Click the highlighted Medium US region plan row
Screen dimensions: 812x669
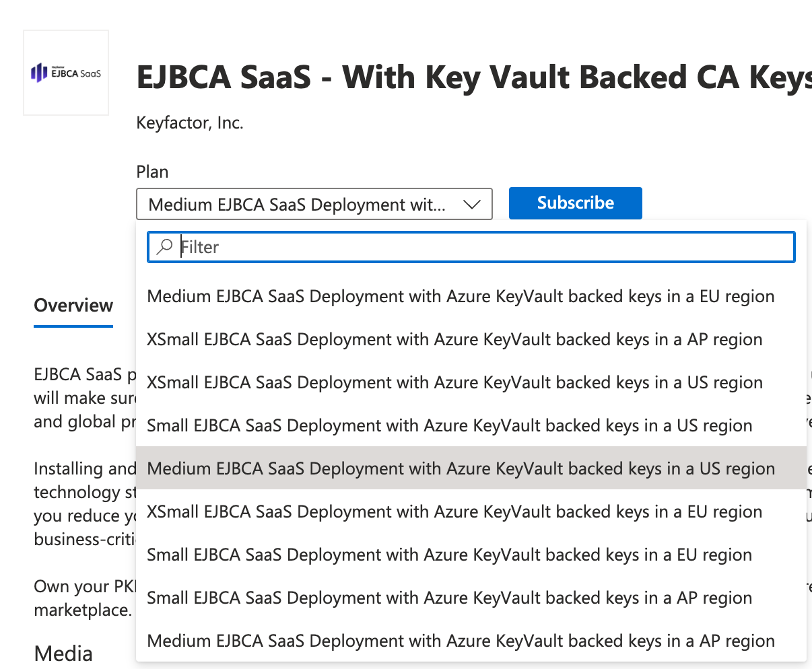point(460,468)
